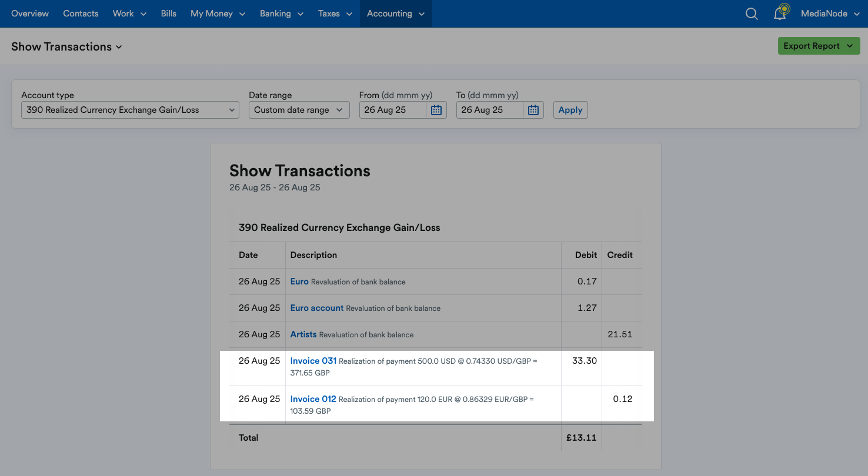Open the Custom date range dropdown
This screenshot has width=868, height=476.
tap(299, 110)
